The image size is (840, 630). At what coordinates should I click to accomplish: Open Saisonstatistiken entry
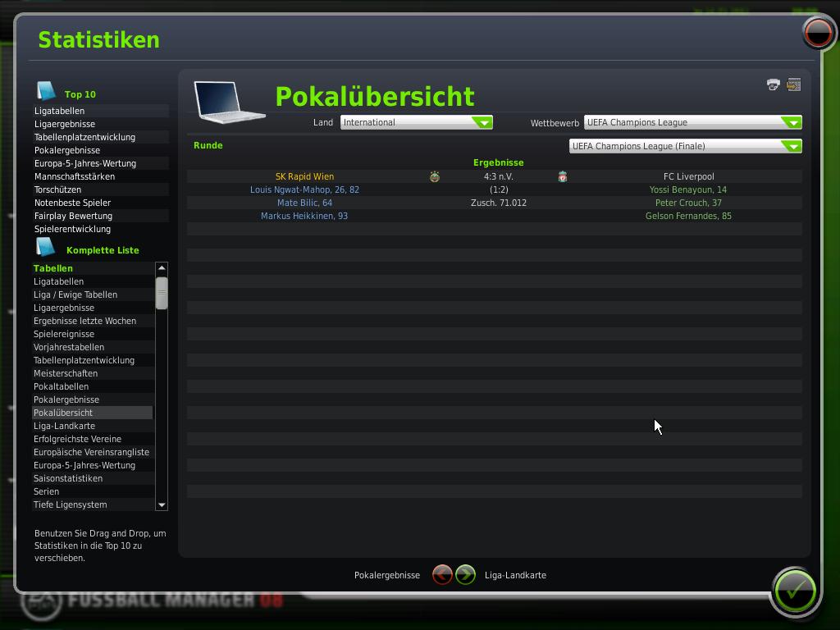[68, 478]
